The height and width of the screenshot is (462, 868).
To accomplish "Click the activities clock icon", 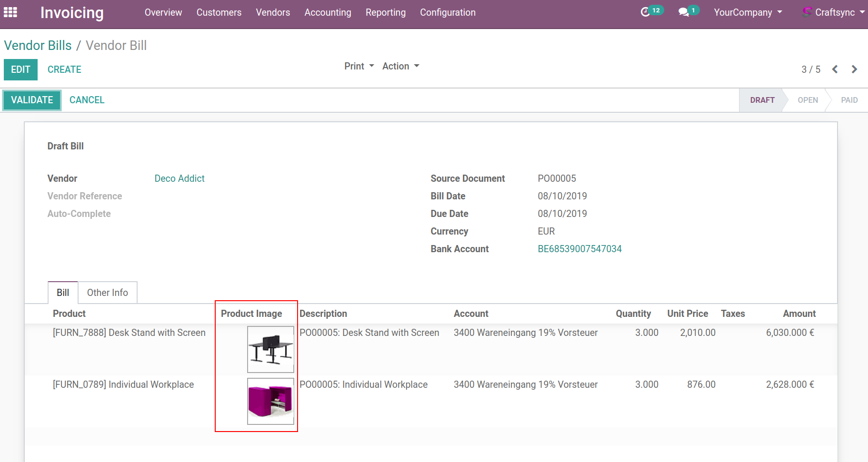I will click(645, 12).
